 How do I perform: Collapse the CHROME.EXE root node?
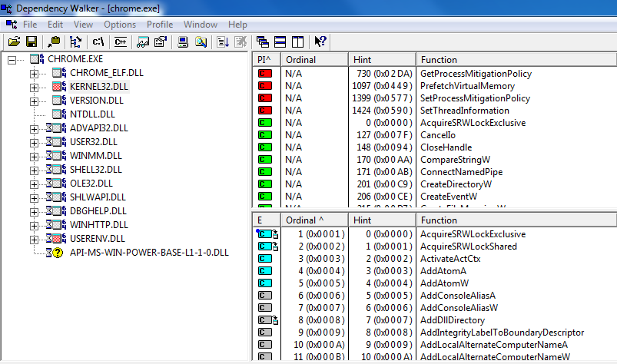(12, 60)
